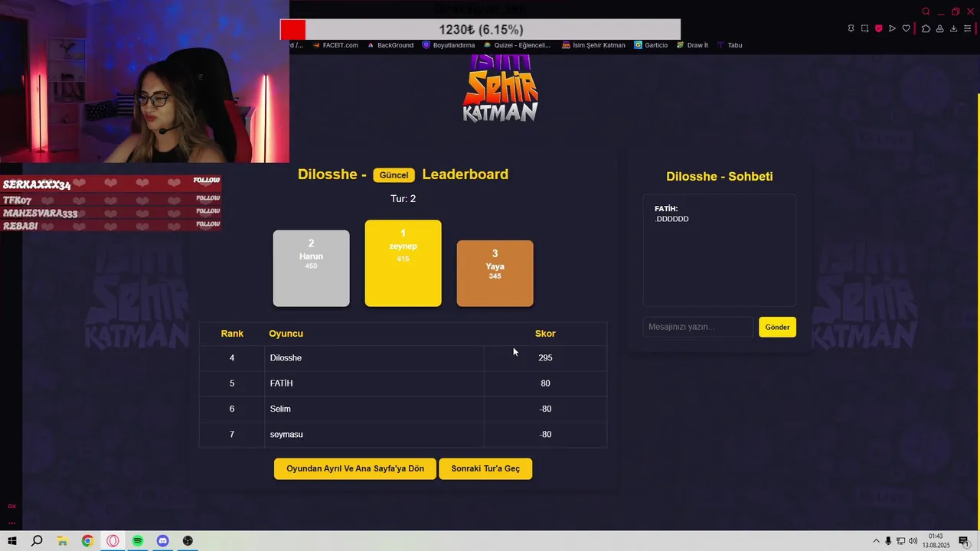Open the Boyutlandırma bookmark
This screenshot has height=551, width=980.
[x=449, y=45]
